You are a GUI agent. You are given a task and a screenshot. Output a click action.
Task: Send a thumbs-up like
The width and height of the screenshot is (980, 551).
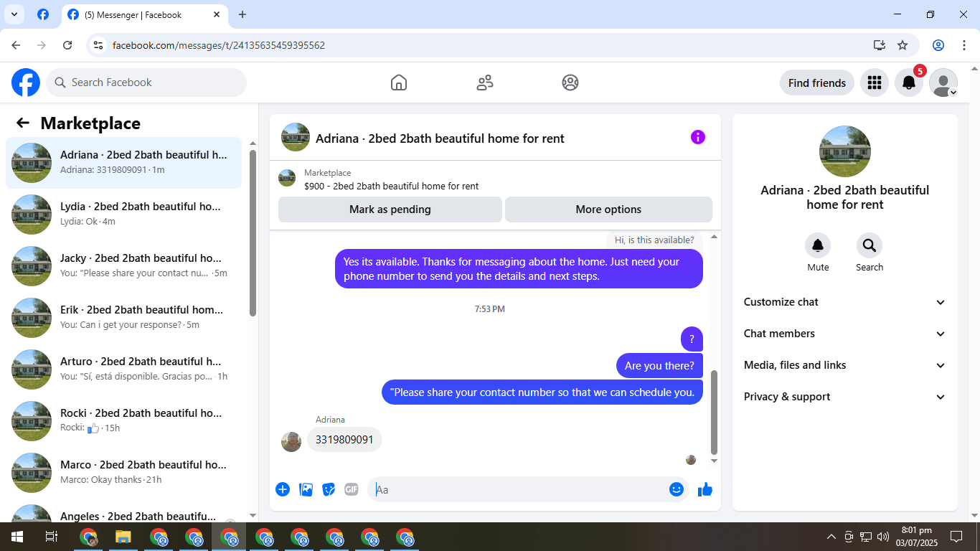click(x=705, y=489)
